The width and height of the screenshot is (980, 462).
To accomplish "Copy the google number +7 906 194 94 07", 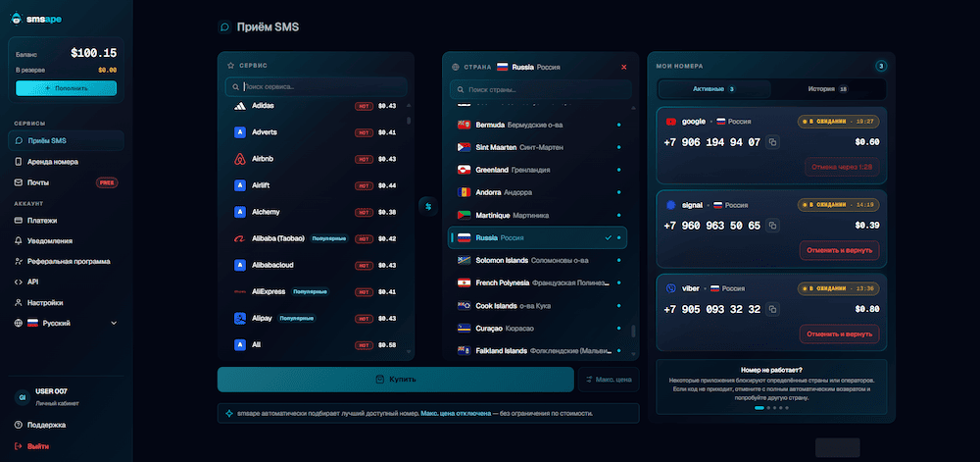I will point(772,142).
